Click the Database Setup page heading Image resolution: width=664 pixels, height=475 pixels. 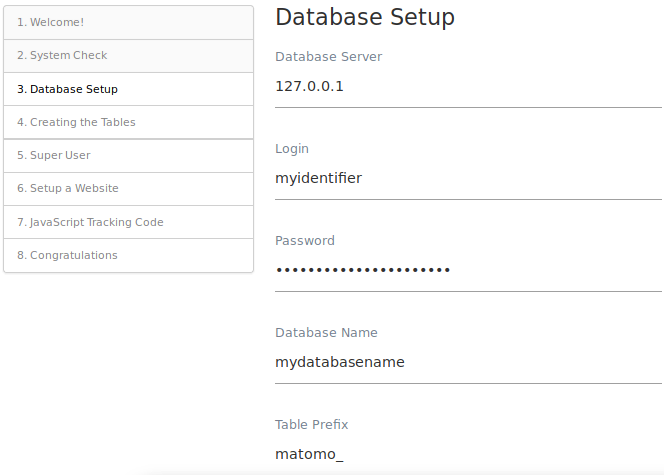click(365, 18)
